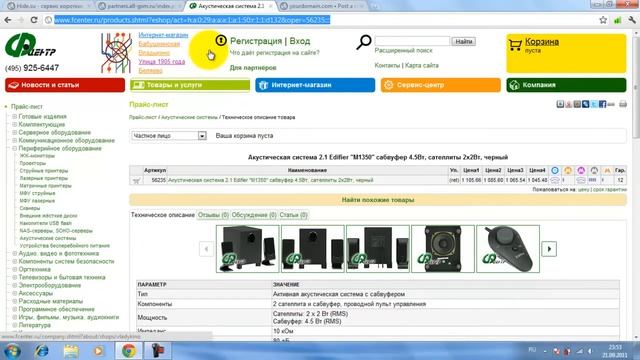Switch to Обсуждения (0) tab
This screenshot has height=360, width=640.
tap(254, 215)
